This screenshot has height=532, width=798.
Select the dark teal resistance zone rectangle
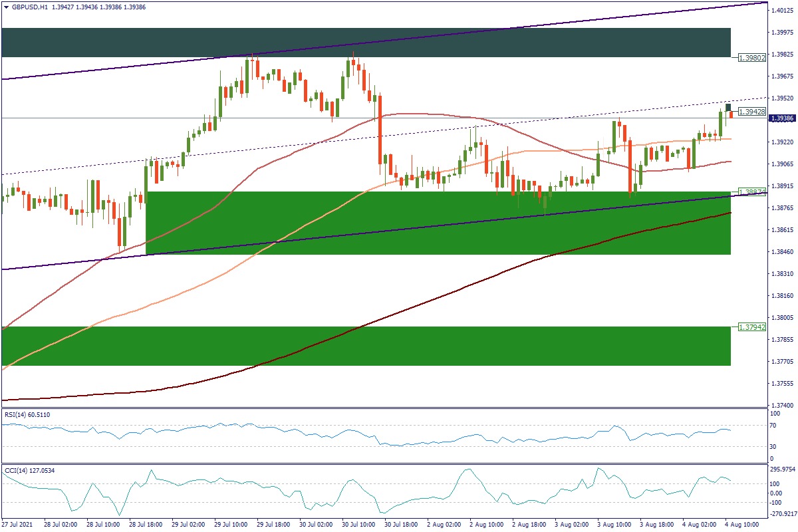366,42
